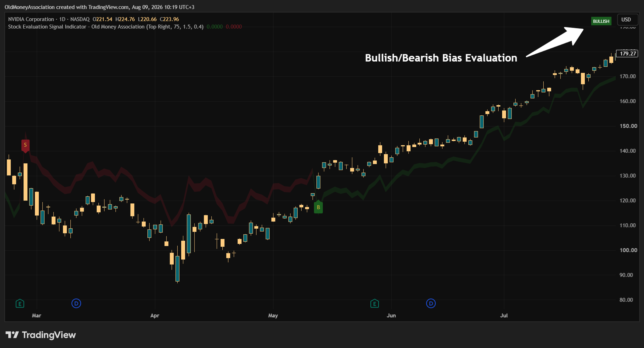Click the Jun label on the time axis
This screenshot has width=644, height=348.
(x=391, y=316)
